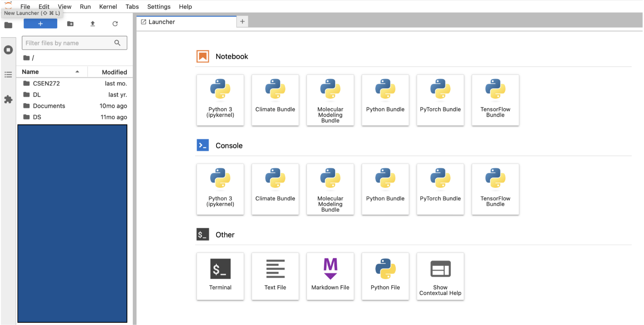Start Python Bundle console

(385, 189)
